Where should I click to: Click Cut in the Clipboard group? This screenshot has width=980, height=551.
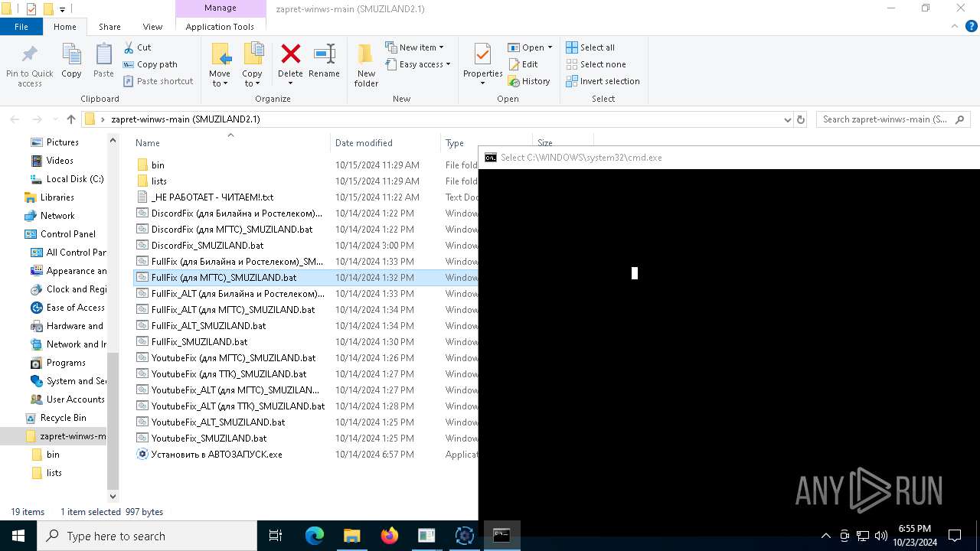pyautogui.click(x=137, y=47)
